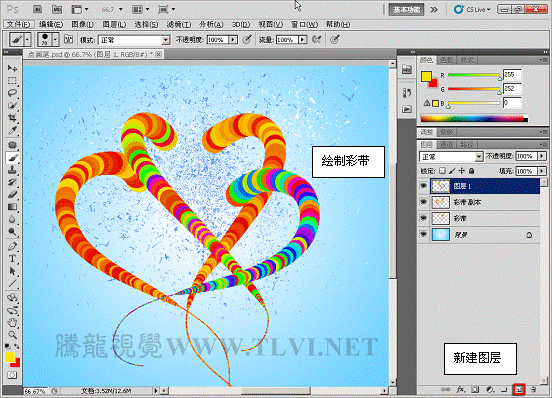Open the brush preset picker dropdown
The width and height of the screenshot is (552, 398).
point(55,39)
